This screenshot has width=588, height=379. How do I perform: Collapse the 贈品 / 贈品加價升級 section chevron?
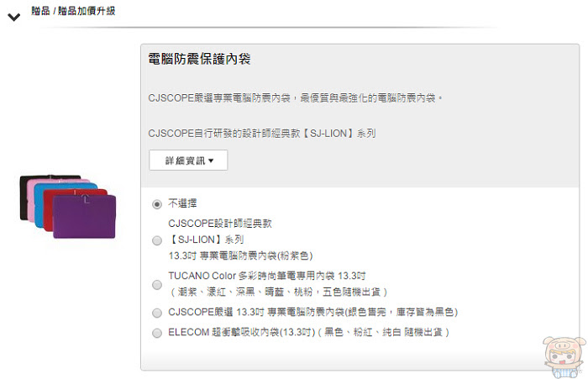(x=14, y=18)
